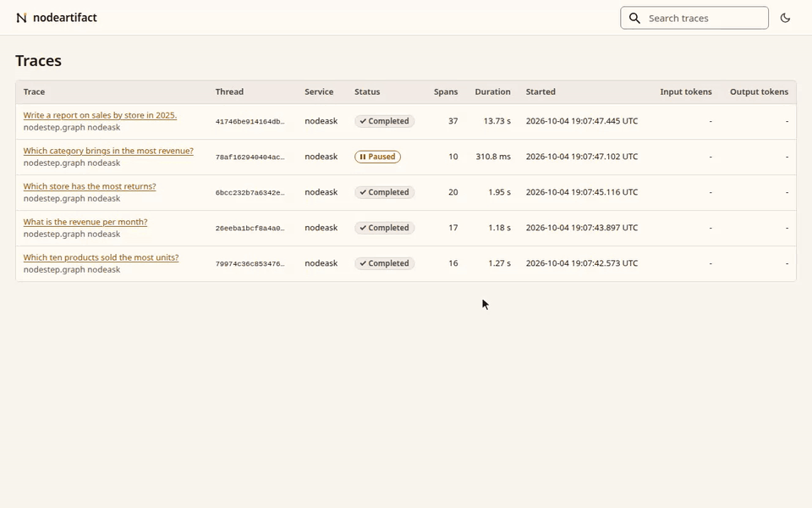Screen dimensions: 812x508
Task: Click Completed badge in revenue per month row
Action: pyautogui.click(x=384, y=228)
